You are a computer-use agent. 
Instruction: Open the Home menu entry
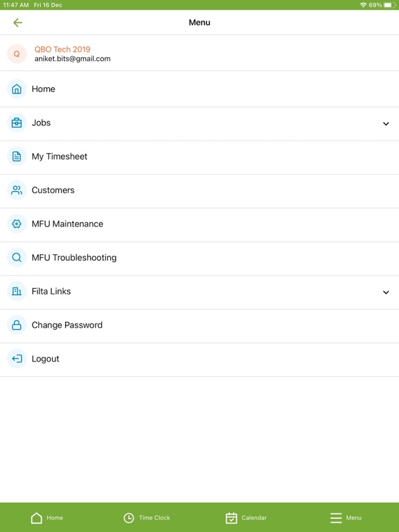[x=199, y=89]
